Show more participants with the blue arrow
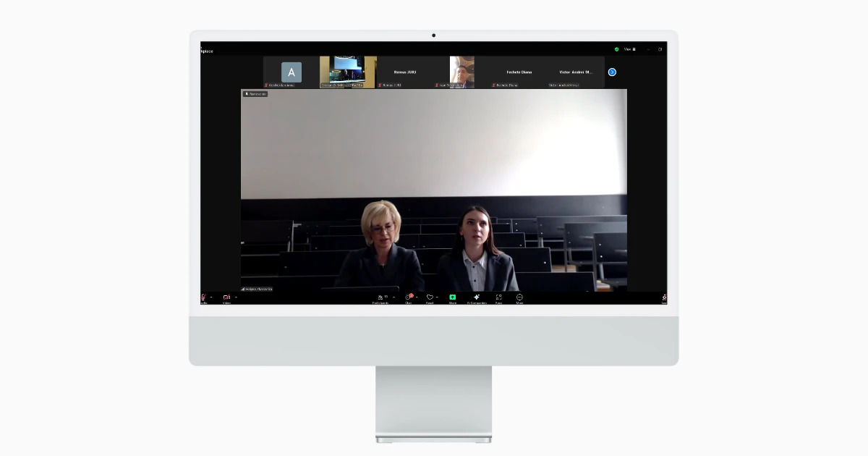Image resolution: width=868 pixels, height=456 pixels. coord(612,72)
